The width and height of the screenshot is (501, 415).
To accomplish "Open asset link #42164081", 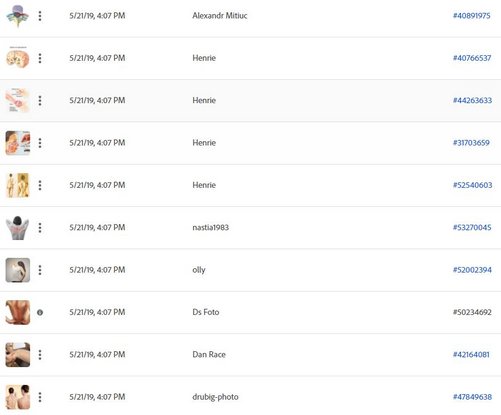I will (471, 354).
